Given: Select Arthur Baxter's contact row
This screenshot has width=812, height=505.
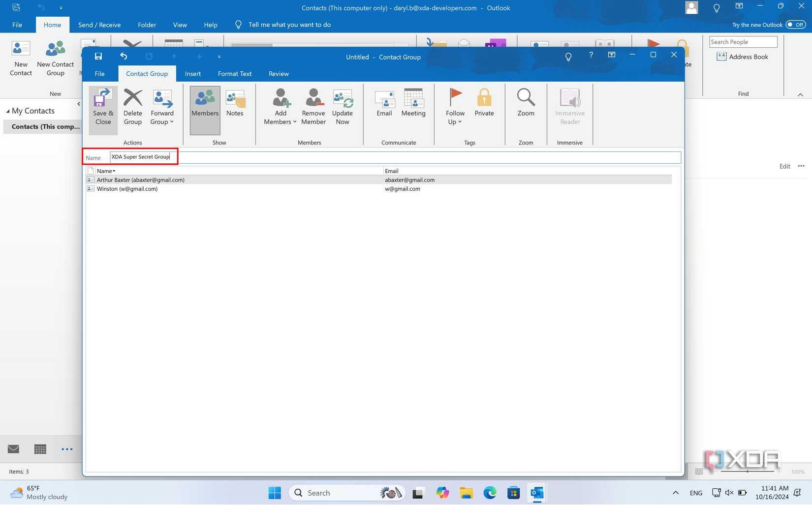Looking at the screenshot, I should [140, 179].
